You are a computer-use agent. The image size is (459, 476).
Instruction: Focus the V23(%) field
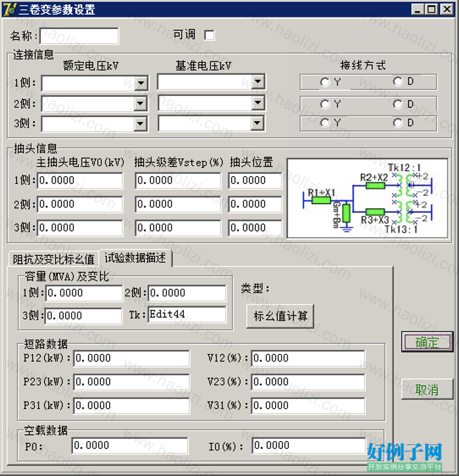[308, 382]
